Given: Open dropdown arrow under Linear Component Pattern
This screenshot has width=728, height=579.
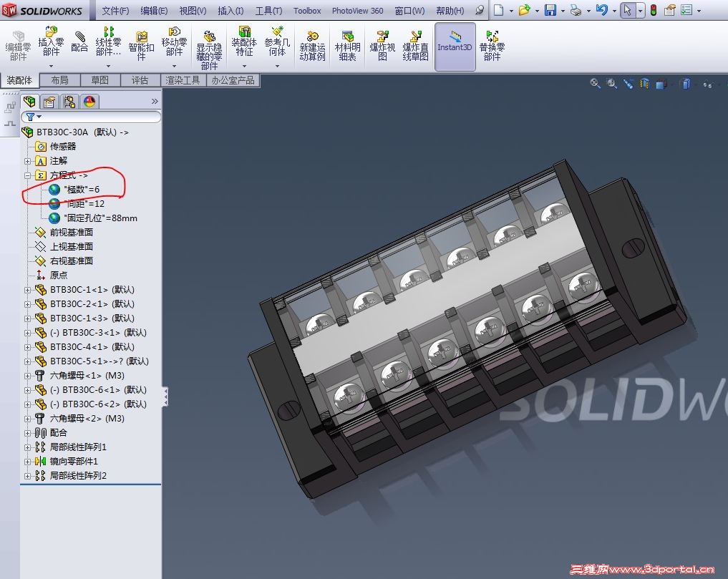Looking at the screenshot, I should pyautogui.click(x=108, y=66).
